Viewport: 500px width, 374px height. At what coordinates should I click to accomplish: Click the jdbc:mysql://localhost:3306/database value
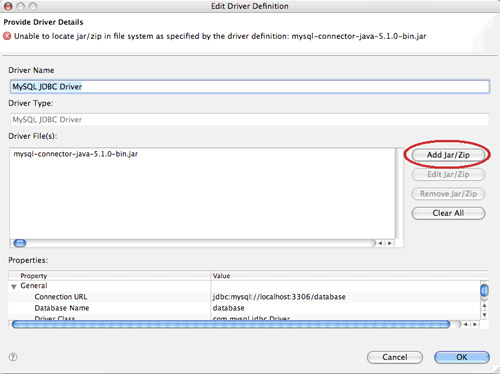tap(279, 297)
